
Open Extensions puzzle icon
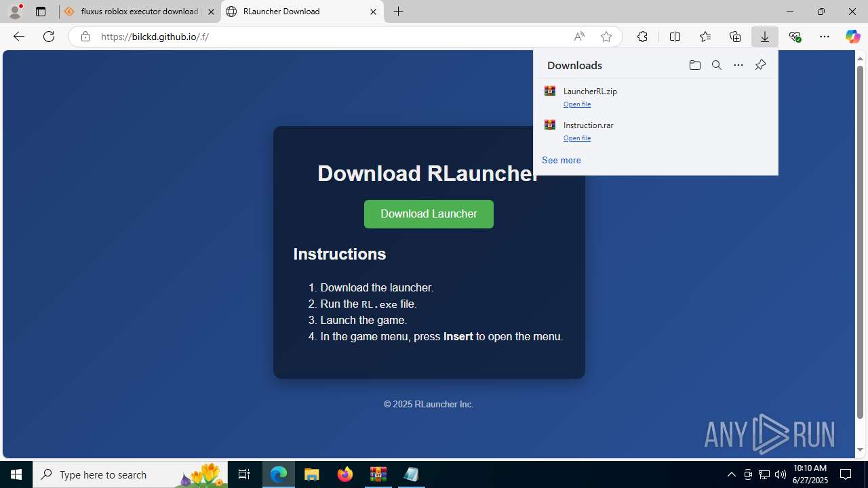coord(642,37)
